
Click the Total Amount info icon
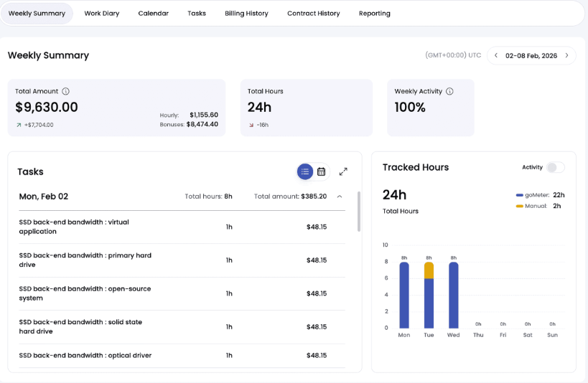pos(65,92)
